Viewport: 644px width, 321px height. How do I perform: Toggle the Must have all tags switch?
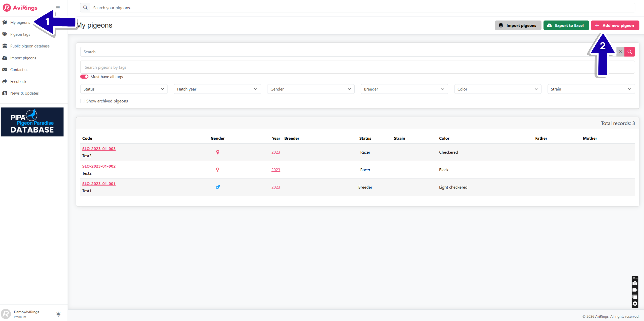coord(84,77)
